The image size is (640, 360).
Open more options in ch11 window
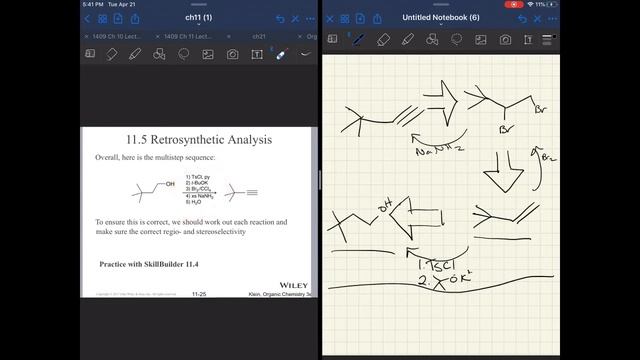(x=310, y=19)
